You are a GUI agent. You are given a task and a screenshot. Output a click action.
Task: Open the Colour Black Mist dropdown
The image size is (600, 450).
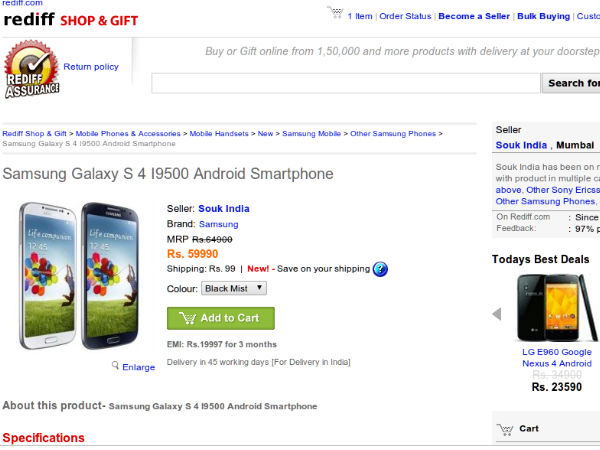click(233, 288)
